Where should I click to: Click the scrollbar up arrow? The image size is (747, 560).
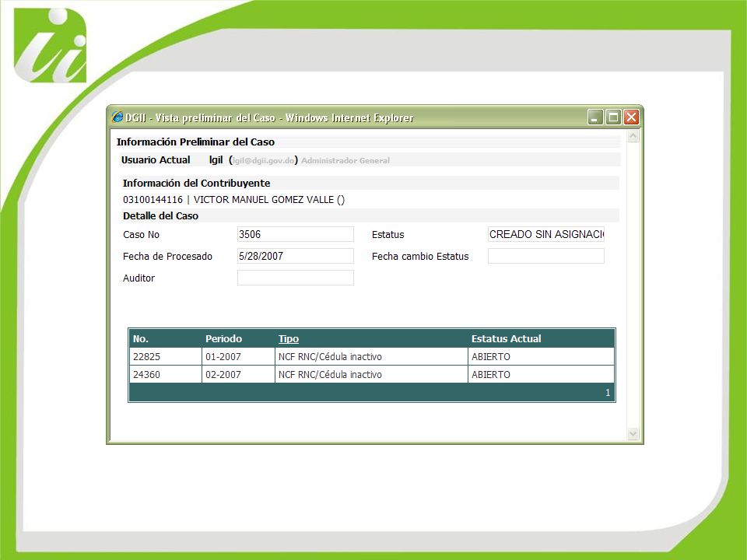click(633, 136)
